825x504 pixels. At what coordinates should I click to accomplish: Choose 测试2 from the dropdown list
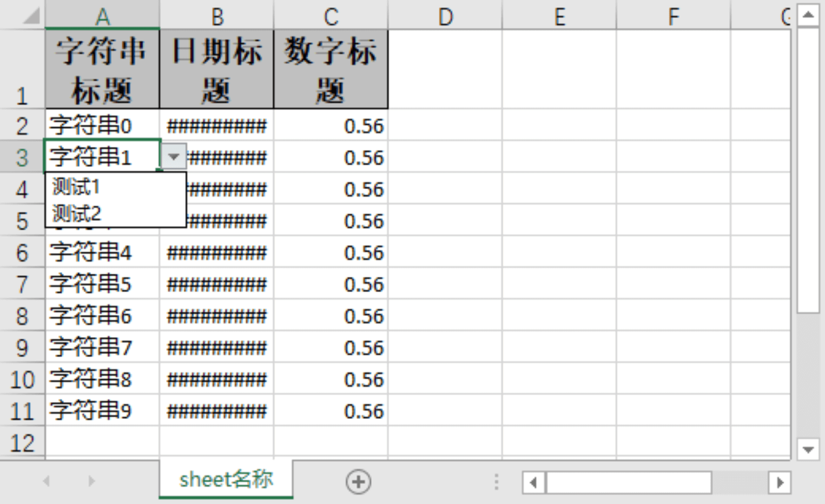[77, 213]
